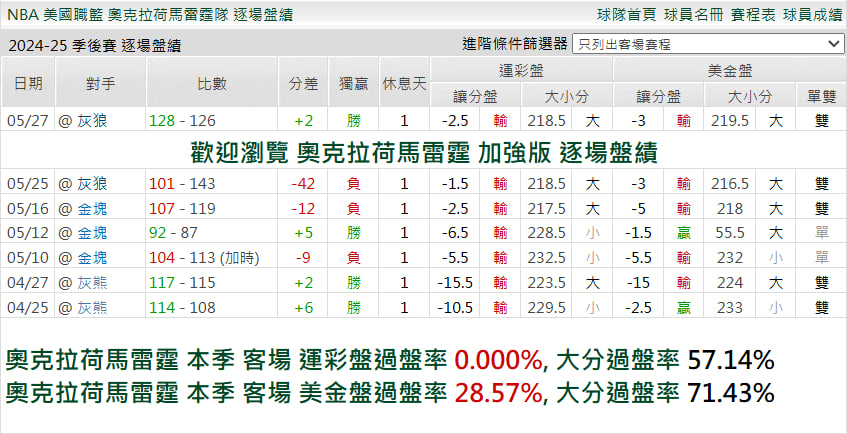The image size is (847, 434).
Task: Click the NBA 美國職籃 奧克拉荷馬雷霆隊 title
Action: (150, 15)
